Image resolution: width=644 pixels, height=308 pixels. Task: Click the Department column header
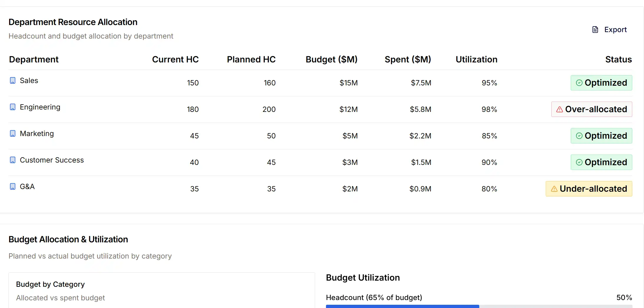(x=34, y=59)
